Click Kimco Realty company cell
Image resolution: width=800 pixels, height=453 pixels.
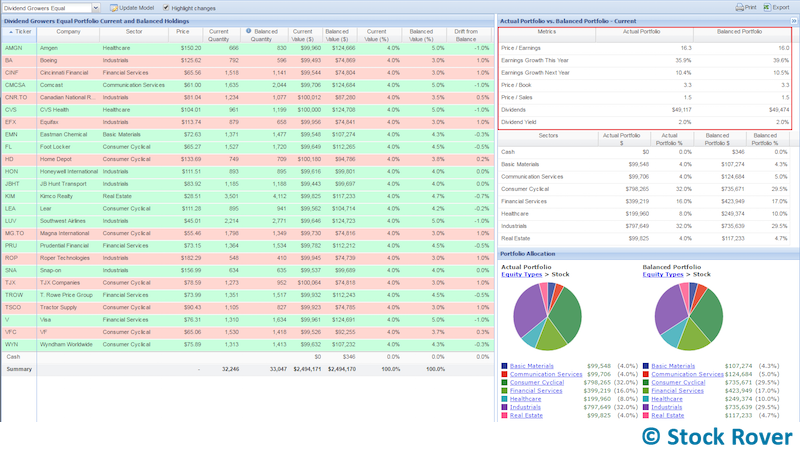coord(68,196)
